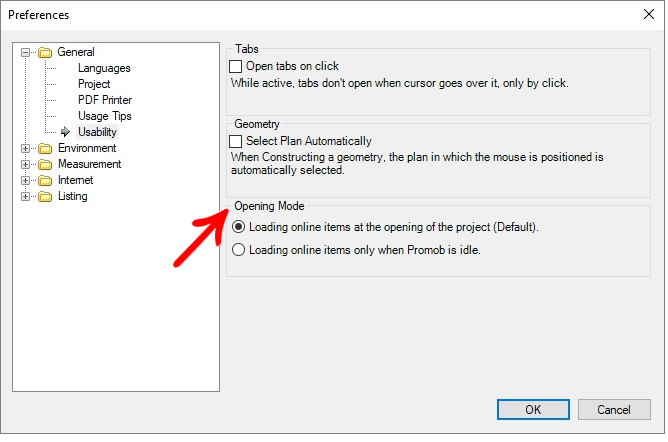Select PDF Printer in the tree
The width and height of the screenshot is (668, 442).
coord(105,100)
